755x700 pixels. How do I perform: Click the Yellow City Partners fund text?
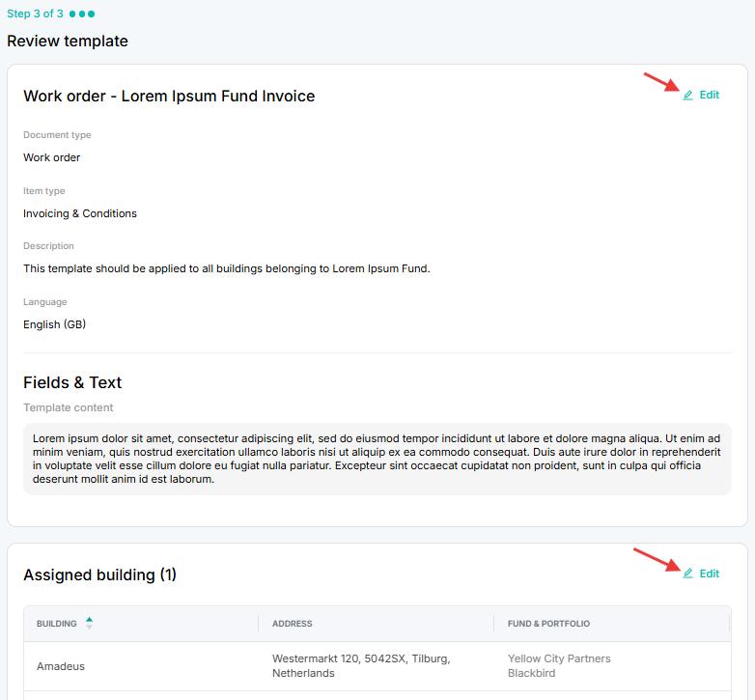[559, 658]
